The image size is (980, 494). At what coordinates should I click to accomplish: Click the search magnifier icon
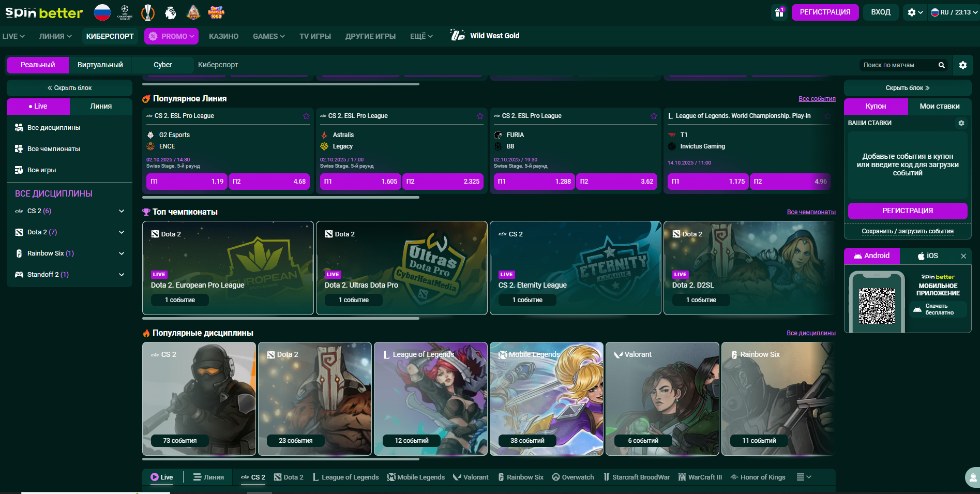pos(941,65)
